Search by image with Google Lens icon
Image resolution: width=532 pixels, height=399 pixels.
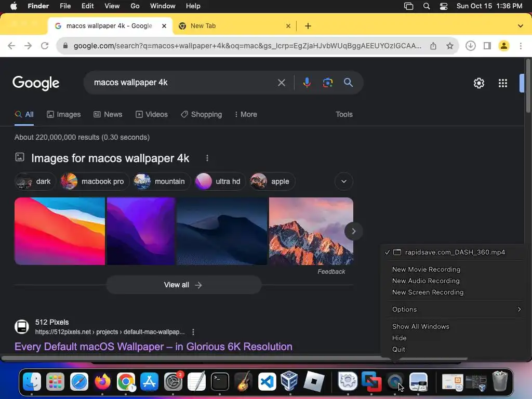coord(327,83)
